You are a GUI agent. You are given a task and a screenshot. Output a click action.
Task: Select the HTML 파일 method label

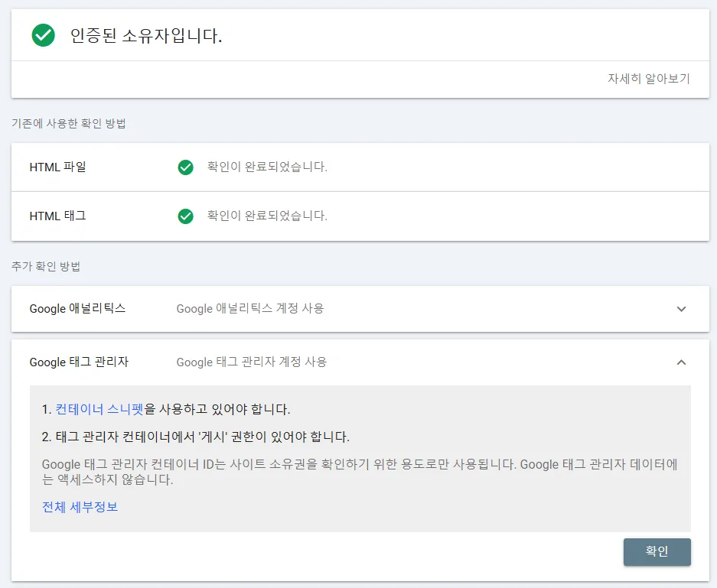[57, 167]
